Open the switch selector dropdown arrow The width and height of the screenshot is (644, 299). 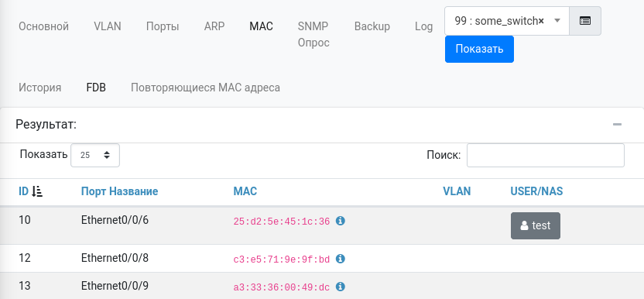pos(557,21)
